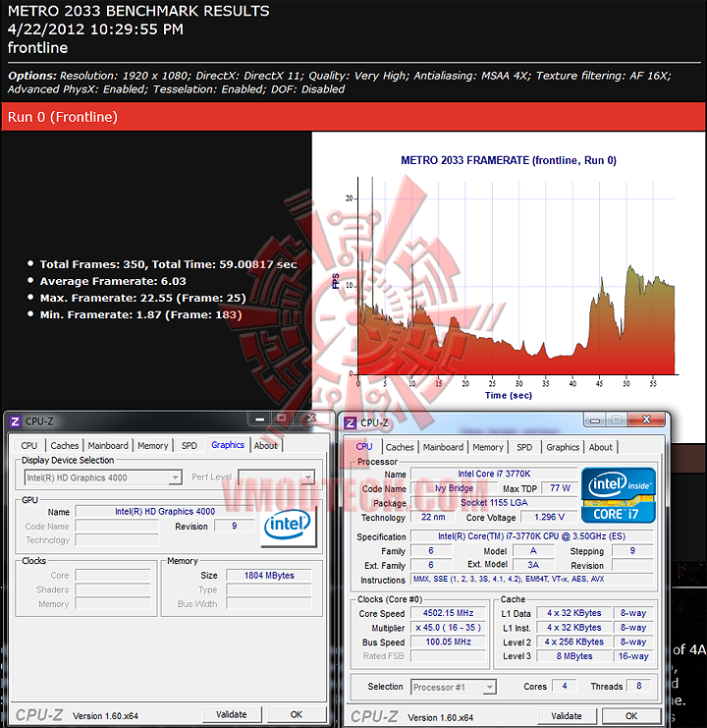Viewport: 707px width, 728px height.
Task: Click the Code Name value Ivy Bridge
Action: tap(455, 488)
